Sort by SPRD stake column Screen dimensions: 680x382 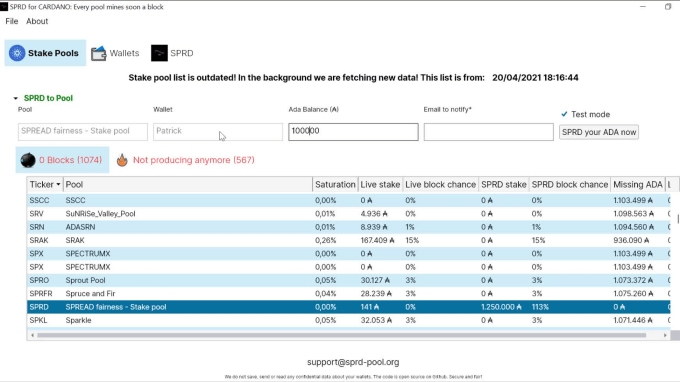tap(504, 185)
